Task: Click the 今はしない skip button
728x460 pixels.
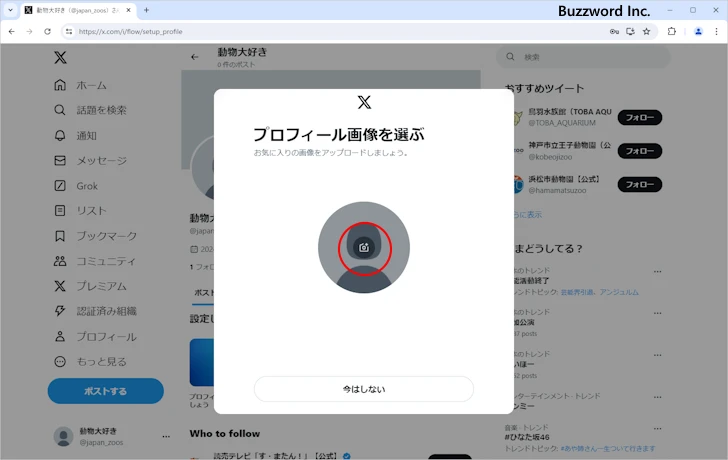Action: [364, 389]
